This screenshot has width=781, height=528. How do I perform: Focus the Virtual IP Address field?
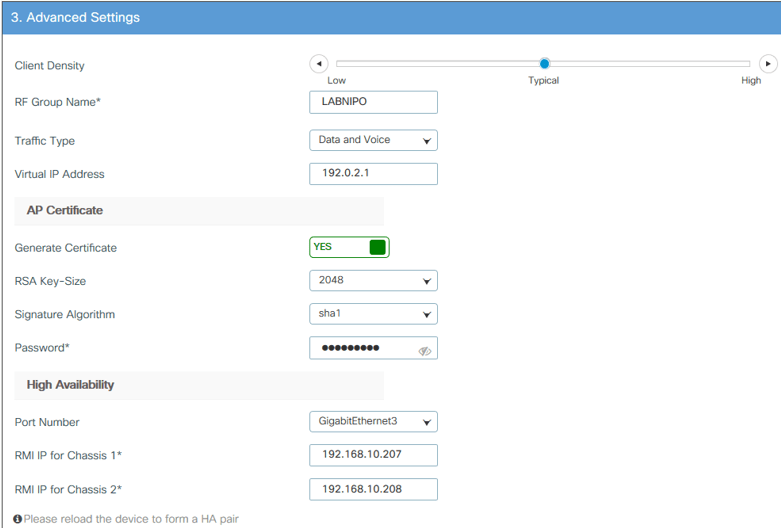click(x=373, y=174)
